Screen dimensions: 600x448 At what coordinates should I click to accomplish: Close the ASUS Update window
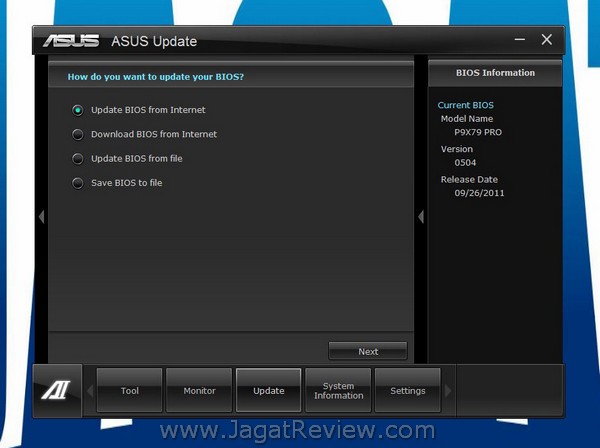[x=546, y=40]
